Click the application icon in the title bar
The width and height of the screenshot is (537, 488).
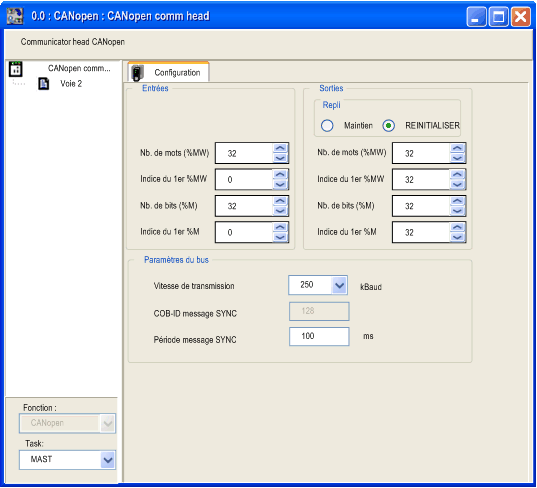[15, 16]
